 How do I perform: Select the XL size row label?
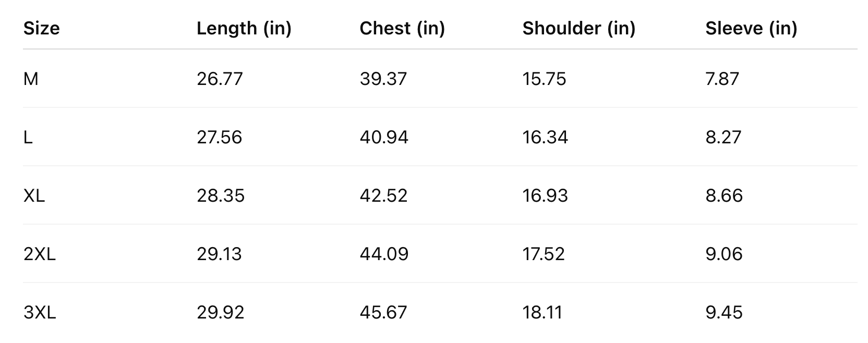click(34, 195)
